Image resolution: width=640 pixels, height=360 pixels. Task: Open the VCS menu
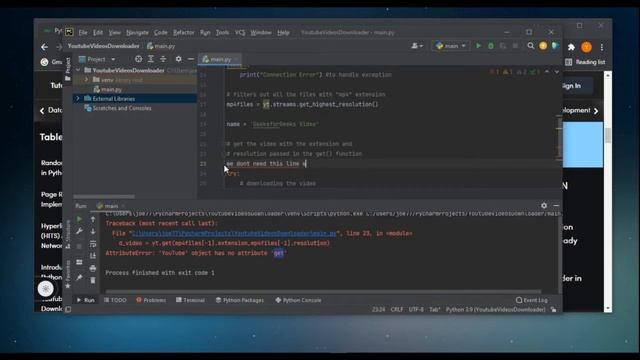pyautogui.click(x=240, y=33)
